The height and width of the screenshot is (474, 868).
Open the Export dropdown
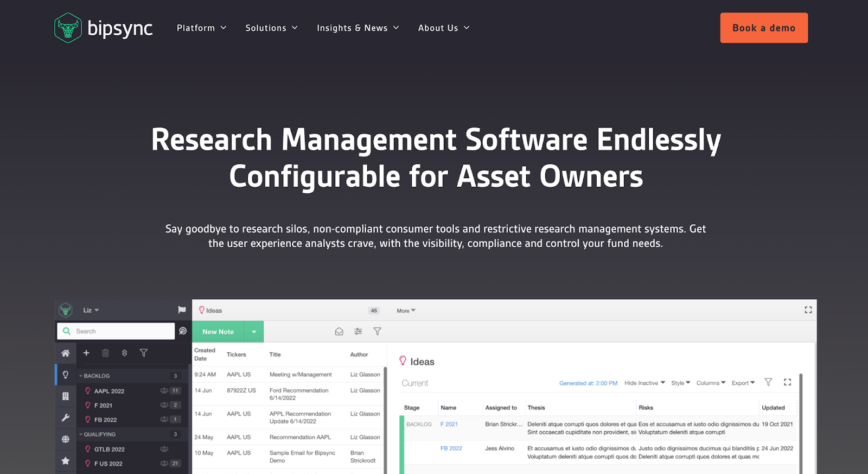743,383
